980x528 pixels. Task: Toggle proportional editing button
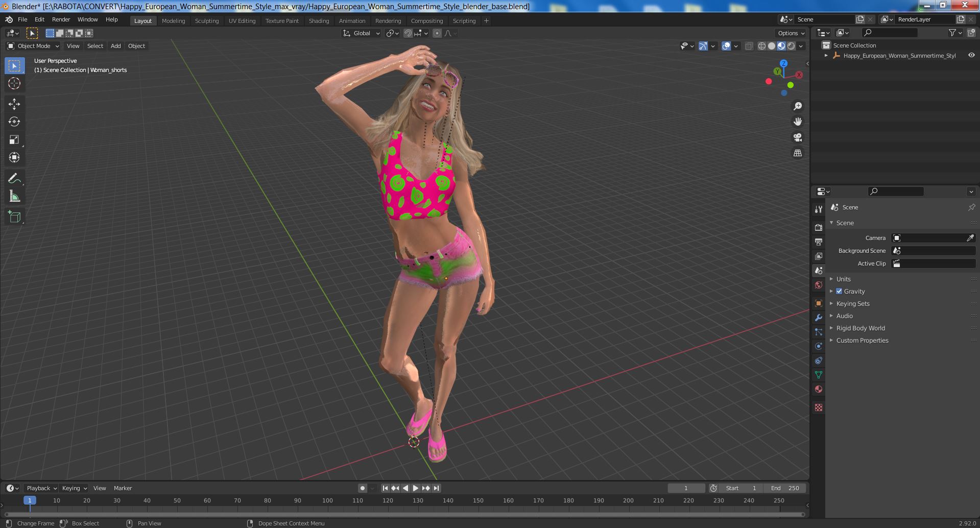pos(437,33)
